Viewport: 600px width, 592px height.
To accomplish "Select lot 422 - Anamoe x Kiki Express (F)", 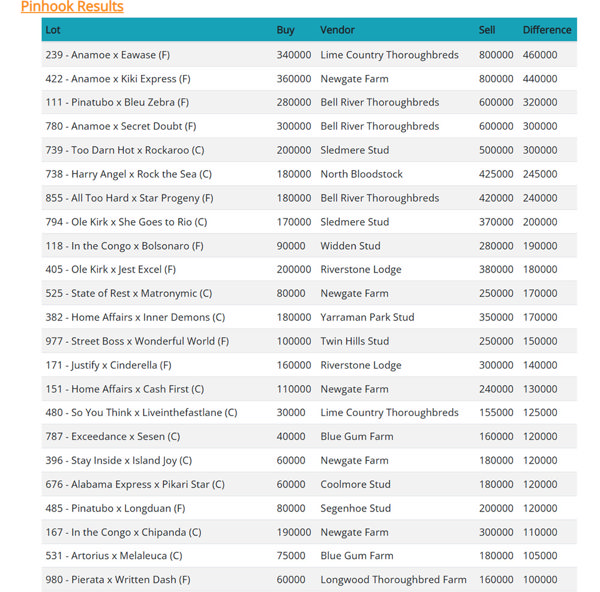I will pos(118,79).
